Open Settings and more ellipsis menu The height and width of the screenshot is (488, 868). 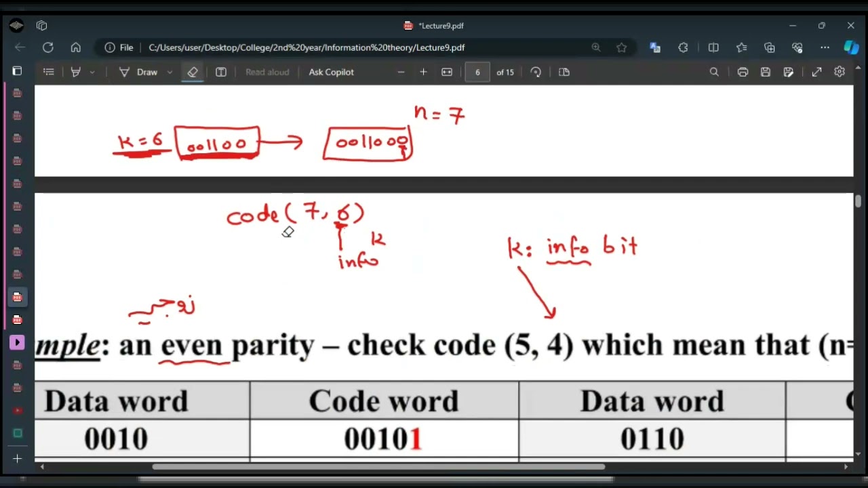[x=825, y=47]
